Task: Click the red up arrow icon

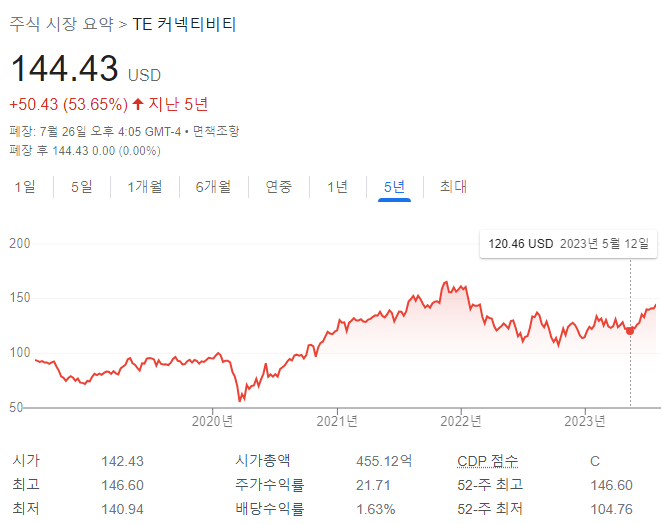Action: pyautogui.click(x=138, y=104)
